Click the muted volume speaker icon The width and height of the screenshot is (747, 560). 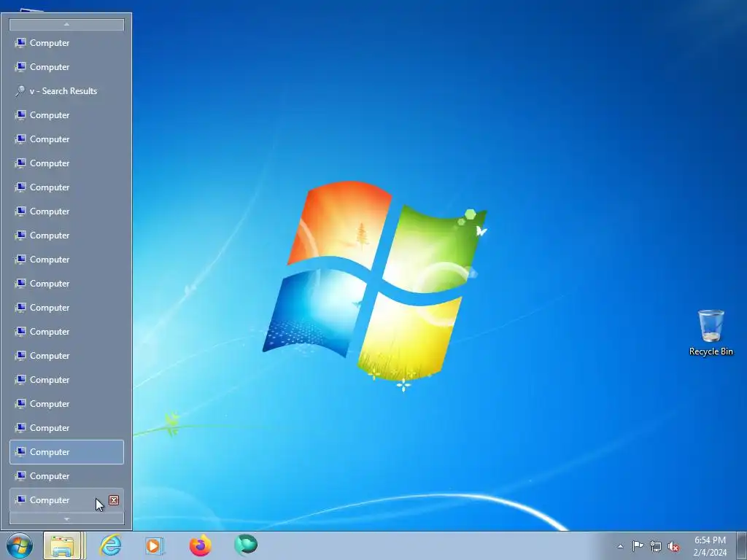pos(673,547)
